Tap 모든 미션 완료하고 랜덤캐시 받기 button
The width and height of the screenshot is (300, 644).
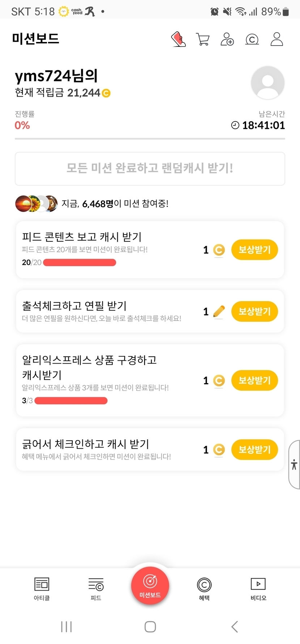point(150,169)
